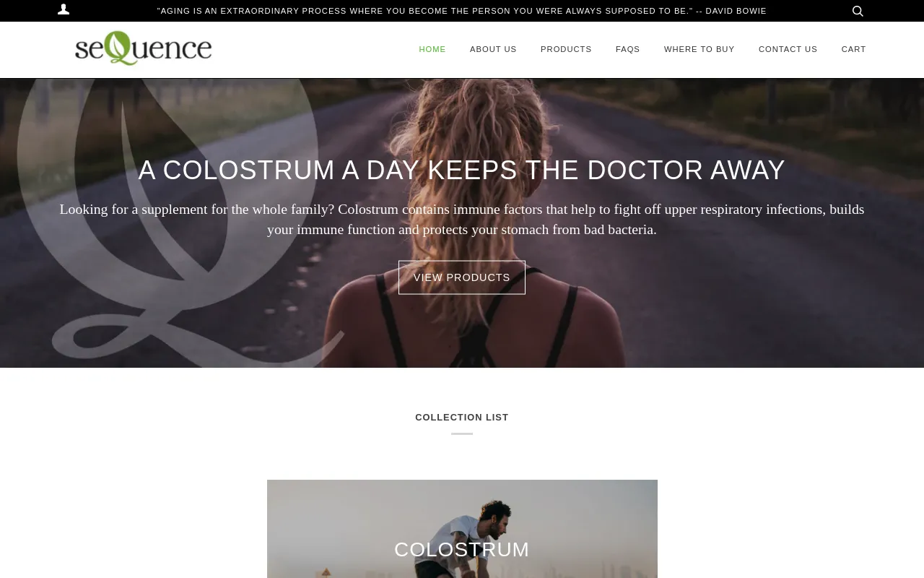Viewport: 924px width, 578px height.
Task: Click the small divider line under Collection List
Action: (x=462, y=434)
